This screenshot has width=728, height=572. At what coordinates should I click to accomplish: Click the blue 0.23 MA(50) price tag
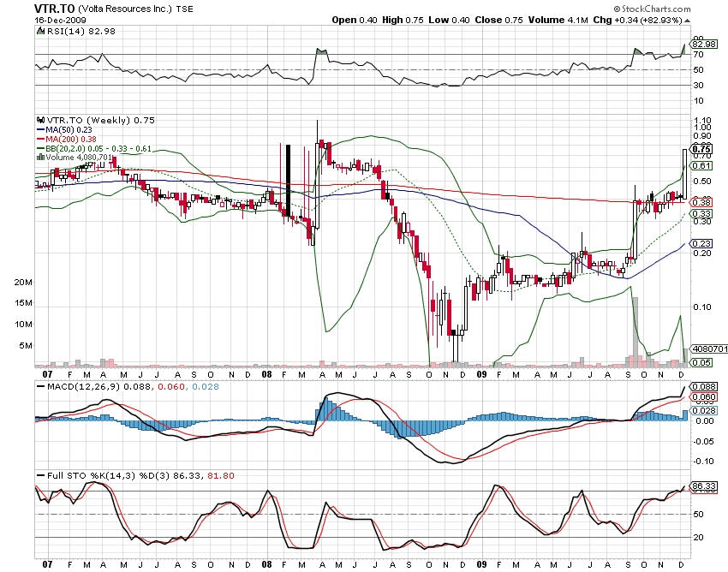pyautogui.click(x=701, y=244)
